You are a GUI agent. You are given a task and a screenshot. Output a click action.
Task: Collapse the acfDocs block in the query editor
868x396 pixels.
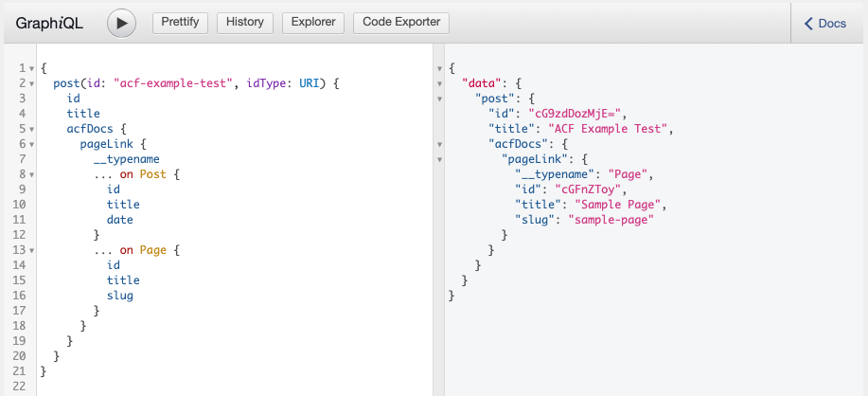pos(32,130)
